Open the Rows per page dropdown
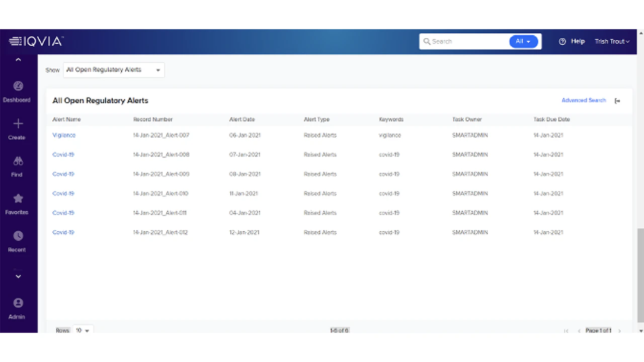 coord(83,330)
